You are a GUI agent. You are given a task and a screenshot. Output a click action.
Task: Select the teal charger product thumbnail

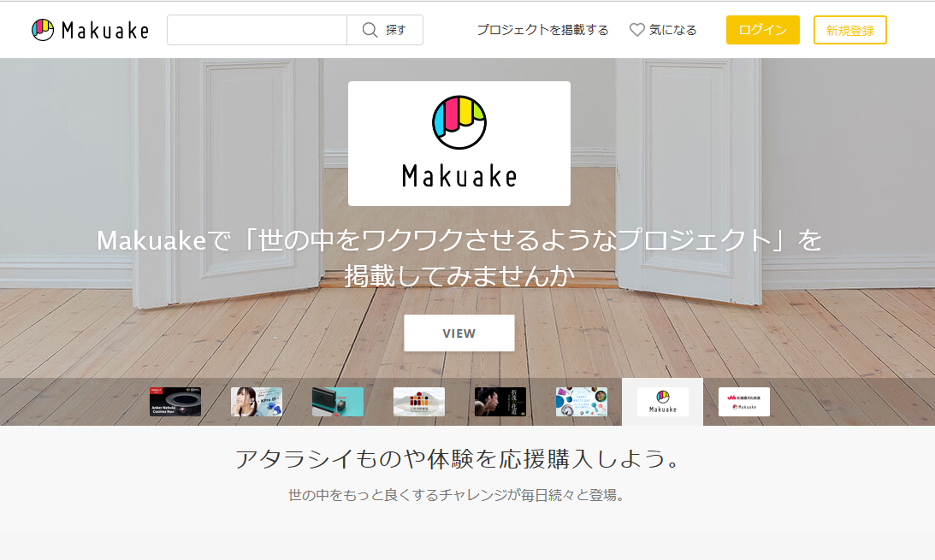click(338, 402)
